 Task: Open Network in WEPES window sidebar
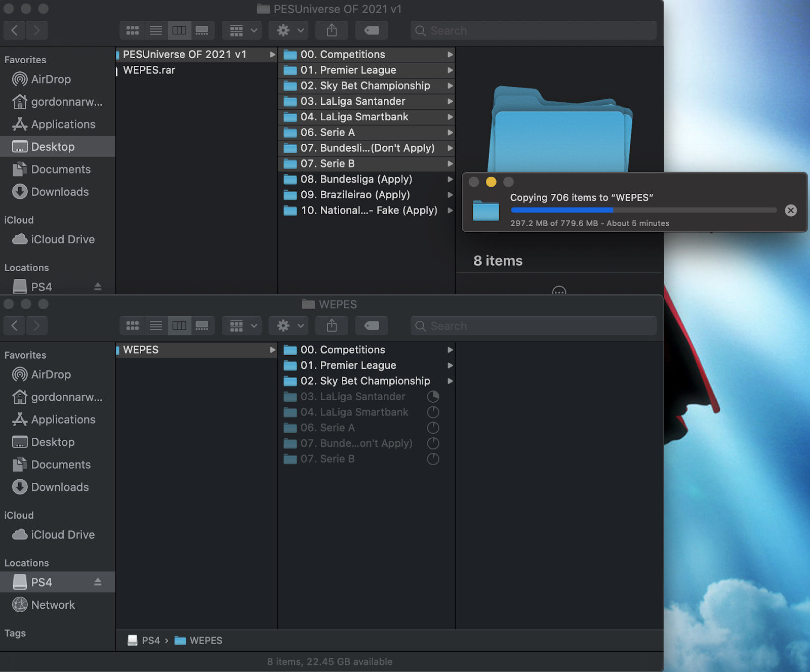(58, 605)
